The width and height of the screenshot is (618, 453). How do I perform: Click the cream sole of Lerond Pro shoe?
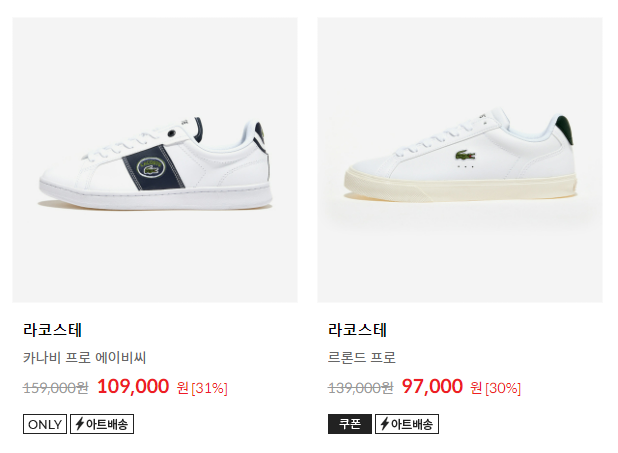click(x=460, y=187)
